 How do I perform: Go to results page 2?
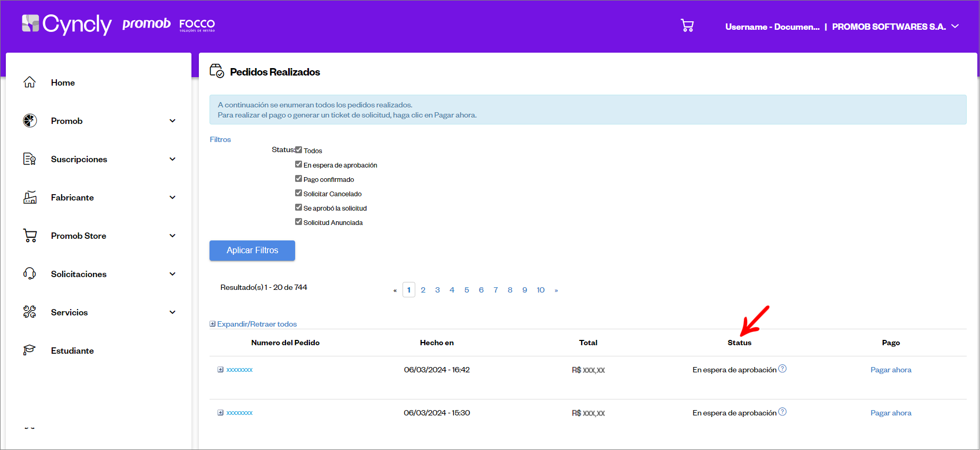(x=423, y=290)
